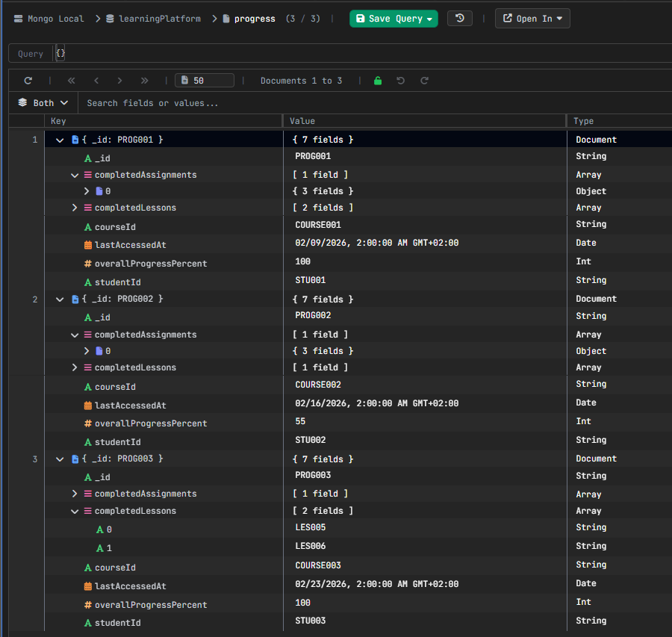The image size is (672, 637).
Task: Select the value LES006
Action: pos(311,546)
